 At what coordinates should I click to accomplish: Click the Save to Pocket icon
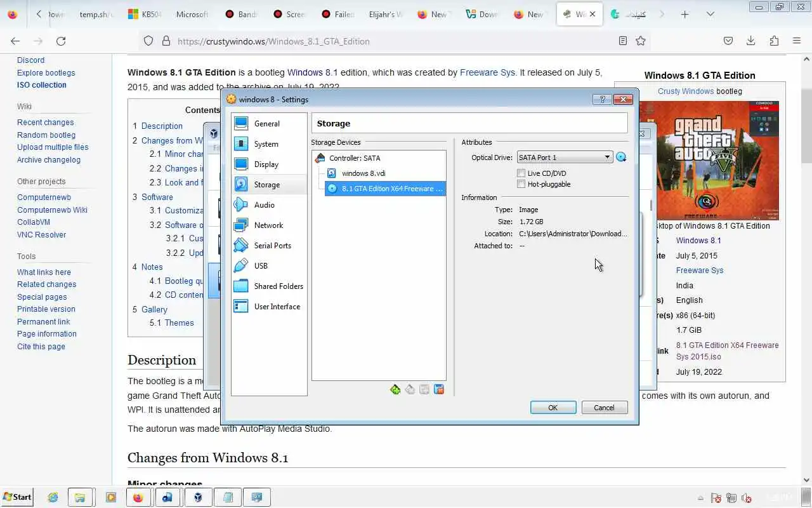(728, 41)
